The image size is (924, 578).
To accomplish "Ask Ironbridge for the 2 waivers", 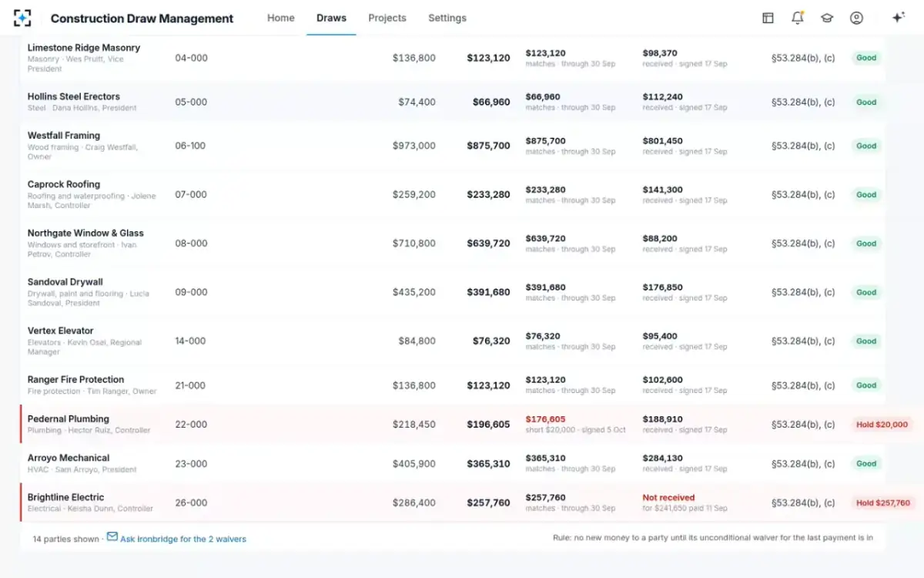I will pyautogui.click(x=183, y=539).
